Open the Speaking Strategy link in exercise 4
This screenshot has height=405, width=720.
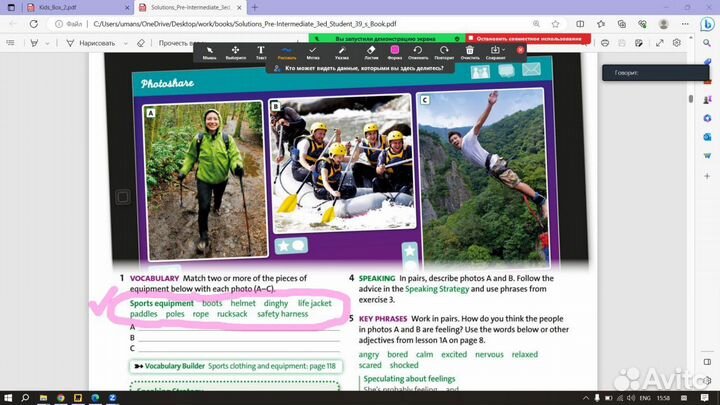coord(437,289)
